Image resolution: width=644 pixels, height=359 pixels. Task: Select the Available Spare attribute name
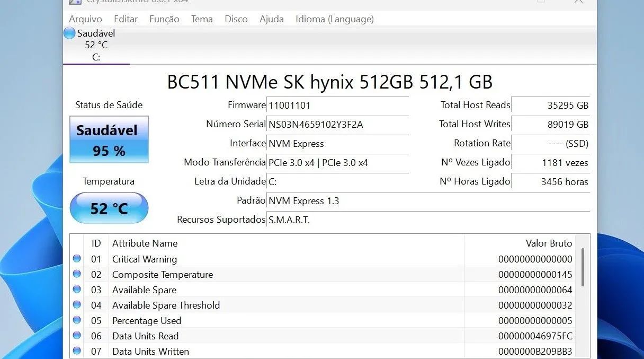144,290
